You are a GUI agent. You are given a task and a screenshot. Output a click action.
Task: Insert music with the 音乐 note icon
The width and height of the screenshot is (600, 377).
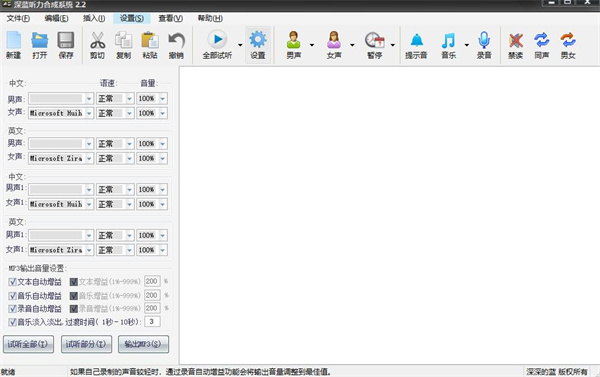(449, 45)
